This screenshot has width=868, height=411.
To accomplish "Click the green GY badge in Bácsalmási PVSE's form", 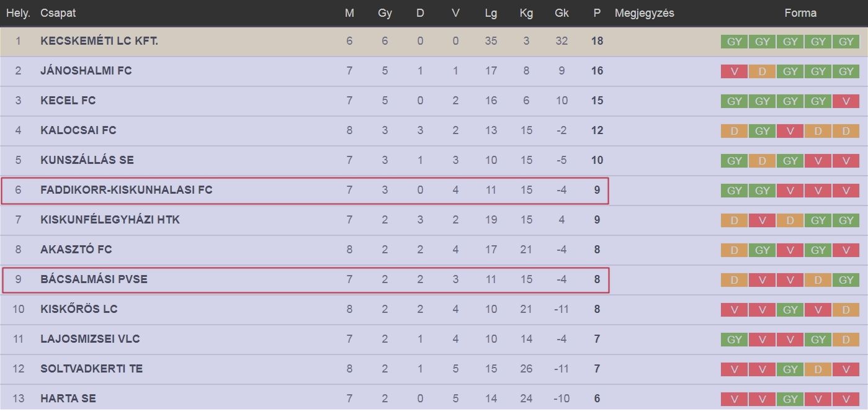I will coord(846,280).
